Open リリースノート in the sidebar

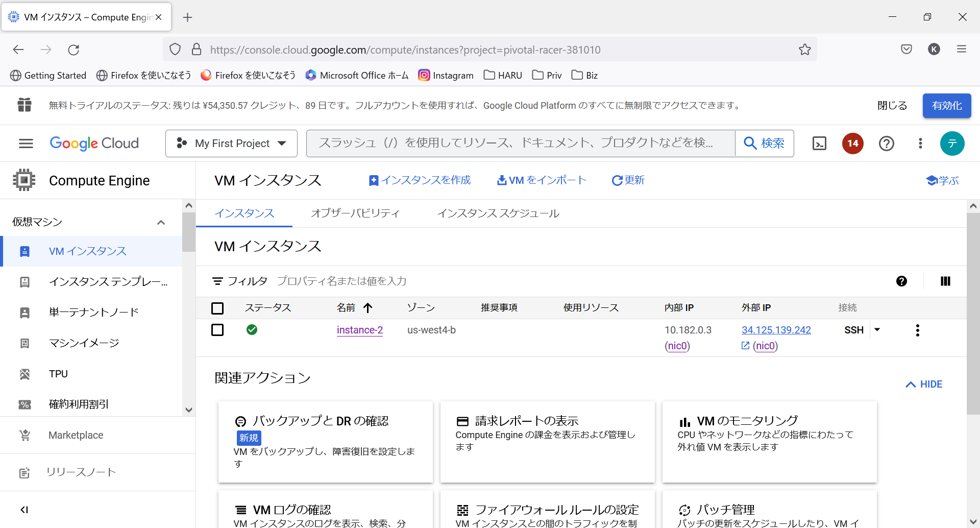pyautogui.click(x=81, y=472)
